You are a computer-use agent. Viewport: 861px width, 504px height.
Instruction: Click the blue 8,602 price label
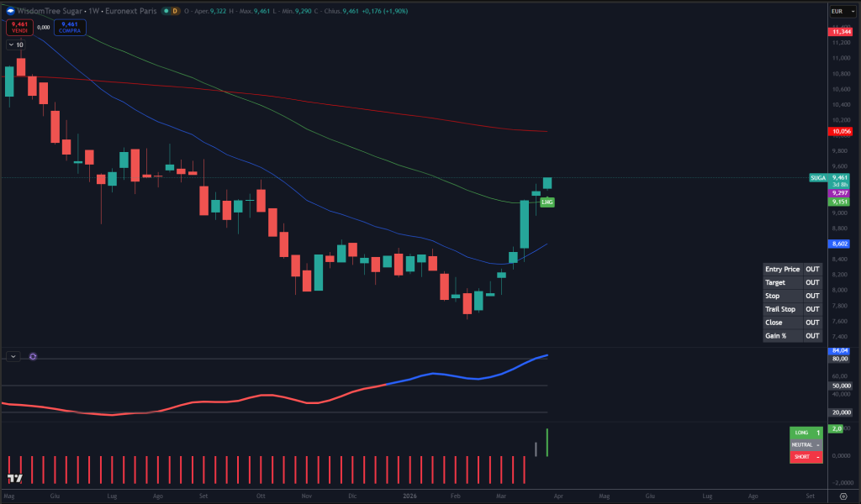click(839, 244)
